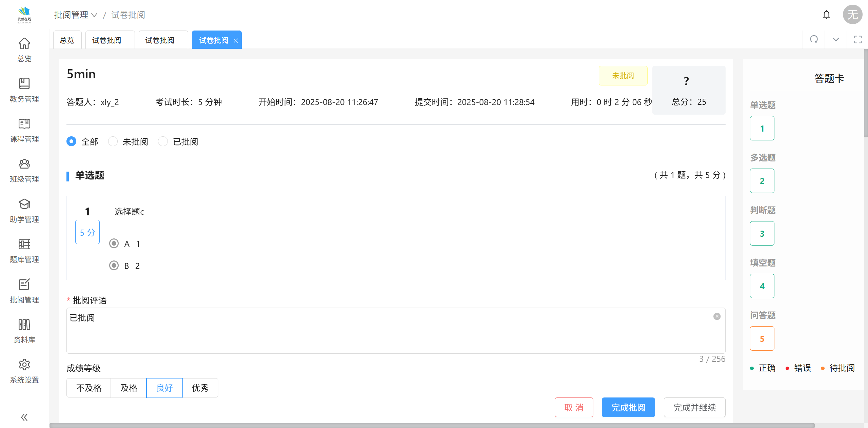Open 资料库 library icon
Image resolution: width=868 pixels, height=428 pixels.
pyautogui.click(x=24, y=325)
